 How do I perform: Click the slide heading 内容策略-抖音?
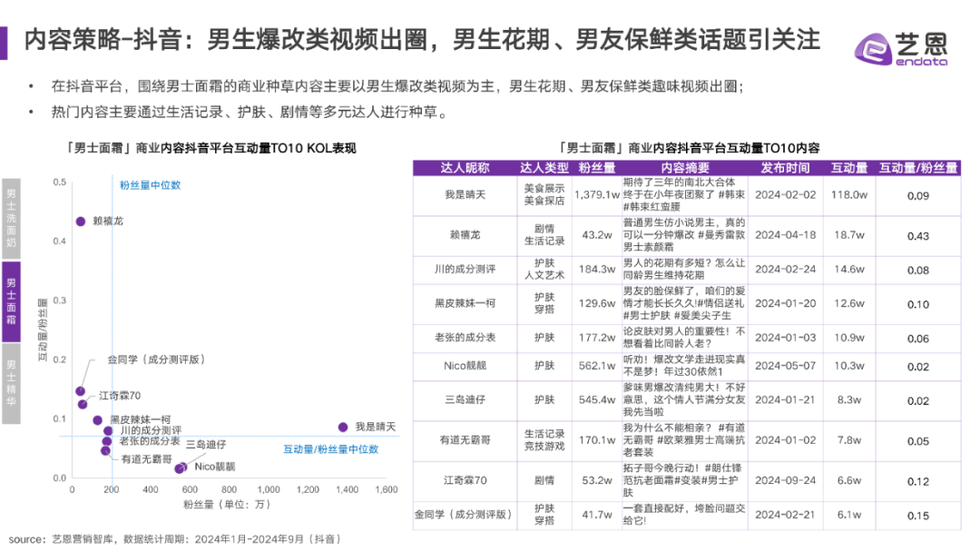tap(422, 39)
